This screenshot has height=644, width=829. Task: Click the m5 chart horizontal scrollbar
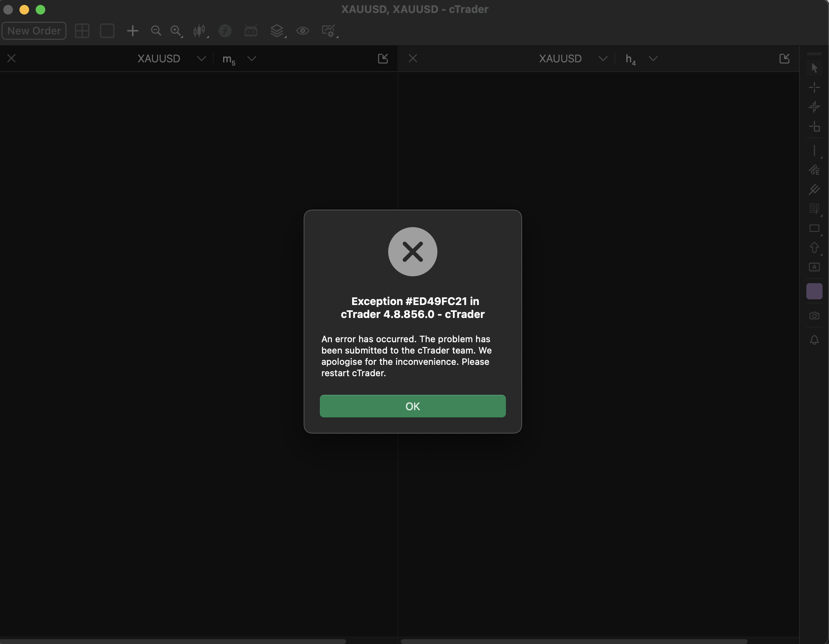173,641
